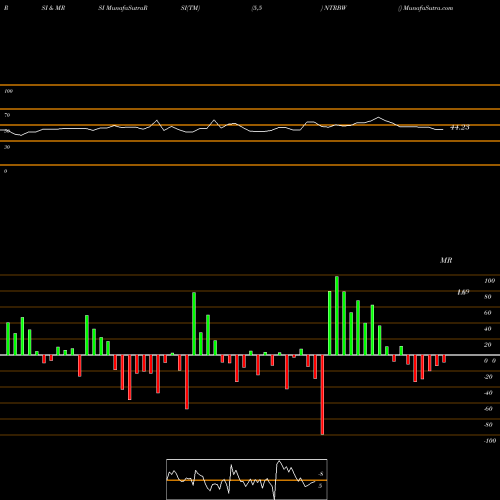Image resolution: width=500 pixels, height=500 pixels.
Task: Click the 30 label on RSI axis
Action: point(7,147)
